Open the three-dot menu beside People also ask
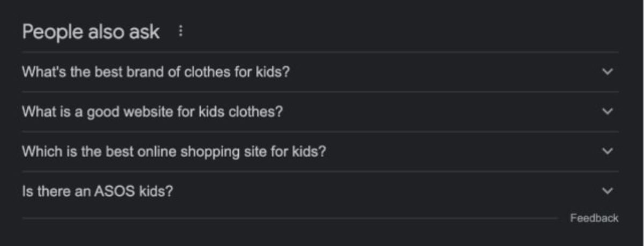 [180, 32]
